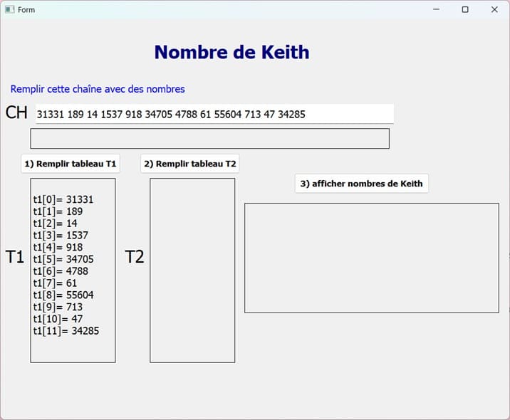
Task: Click the T1 label beside the list
Action: pos(15,257)
